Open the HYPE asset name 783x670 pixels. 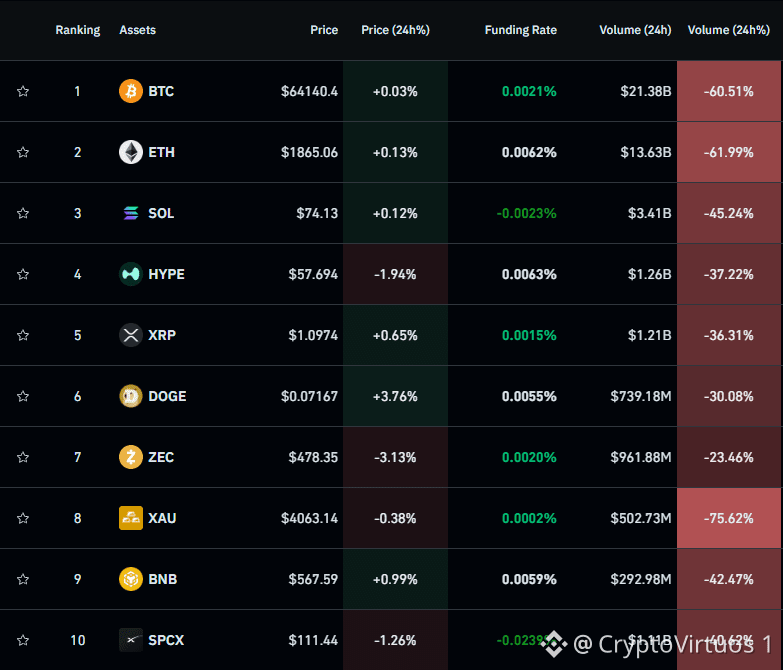tap(167, 274)
